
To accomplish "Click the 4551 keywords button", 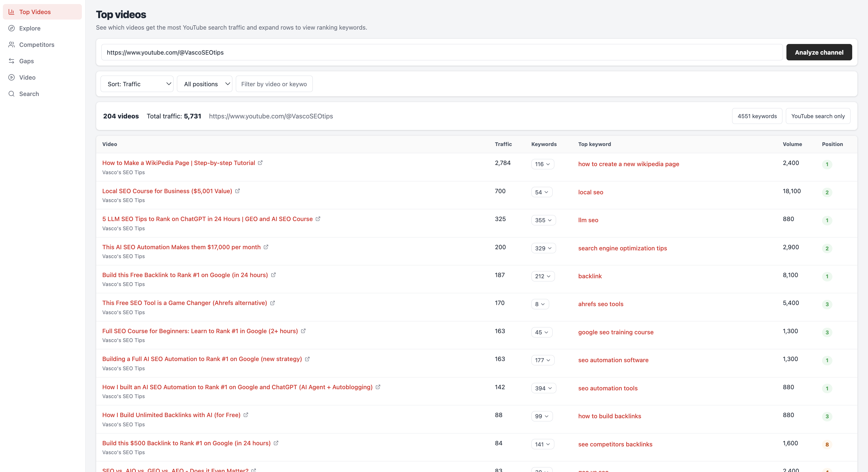I will click(757, 116).
